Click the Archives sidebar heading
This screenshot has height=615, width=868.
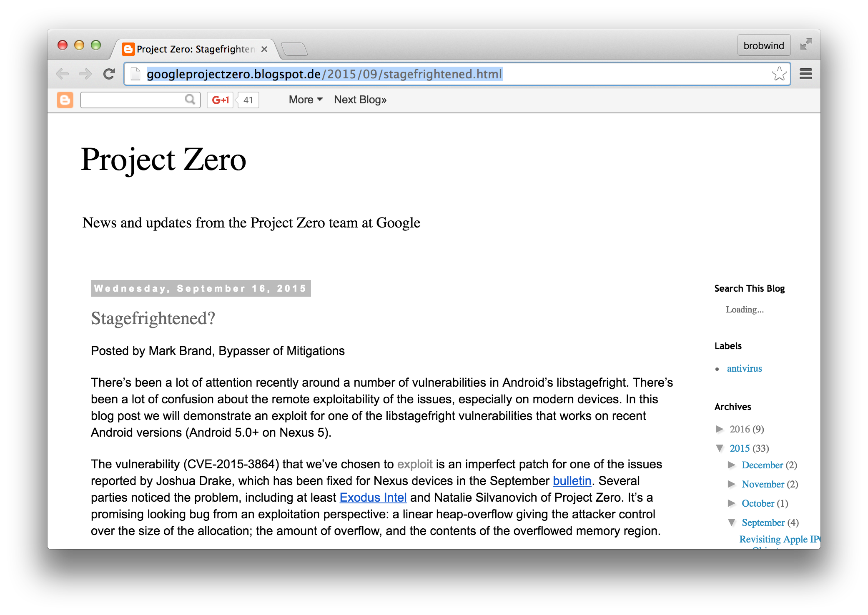coord(733,407)
